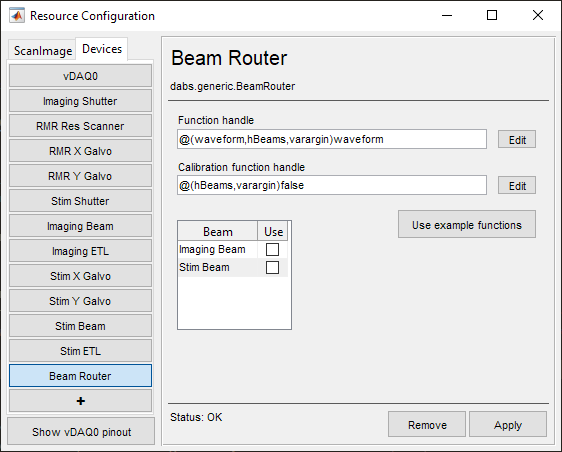Enable Use checkbox for Imaging Beam

272,249
